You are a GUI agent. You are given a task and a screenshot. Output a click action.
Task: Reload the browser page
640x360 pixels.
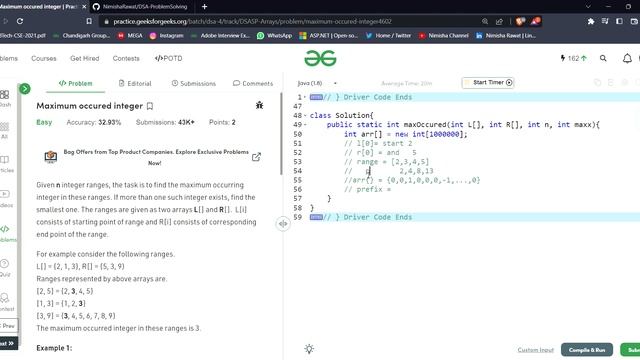point(20,21)
